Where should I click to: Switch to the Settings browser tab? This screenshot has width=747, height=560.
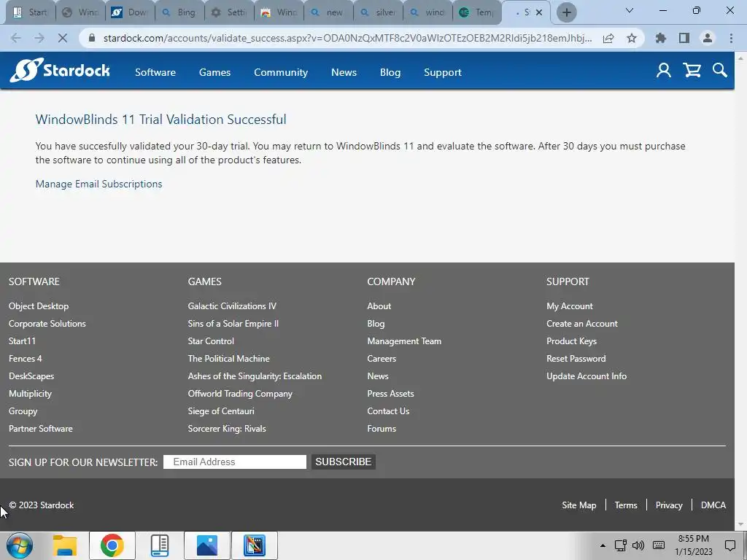tap(229, 13)
